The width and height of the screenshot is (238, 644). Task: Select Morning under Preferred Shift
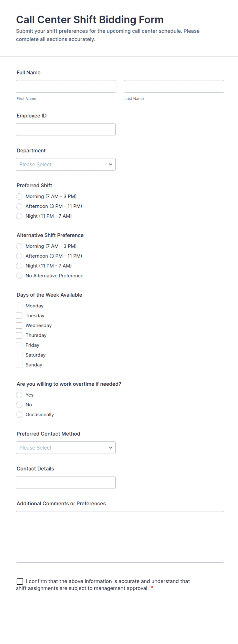pyautogui.click(x=19, y=196)
